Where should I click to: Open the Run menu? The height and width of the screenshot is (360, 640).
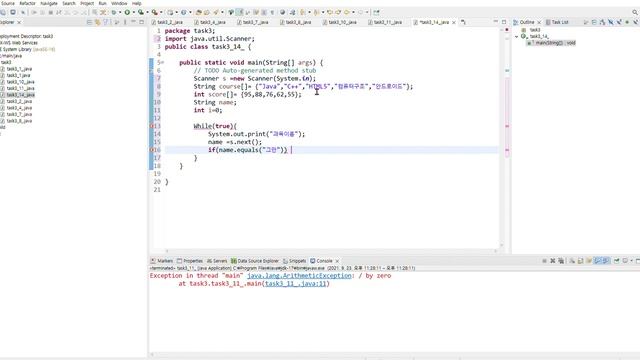[x=102, y=3]
